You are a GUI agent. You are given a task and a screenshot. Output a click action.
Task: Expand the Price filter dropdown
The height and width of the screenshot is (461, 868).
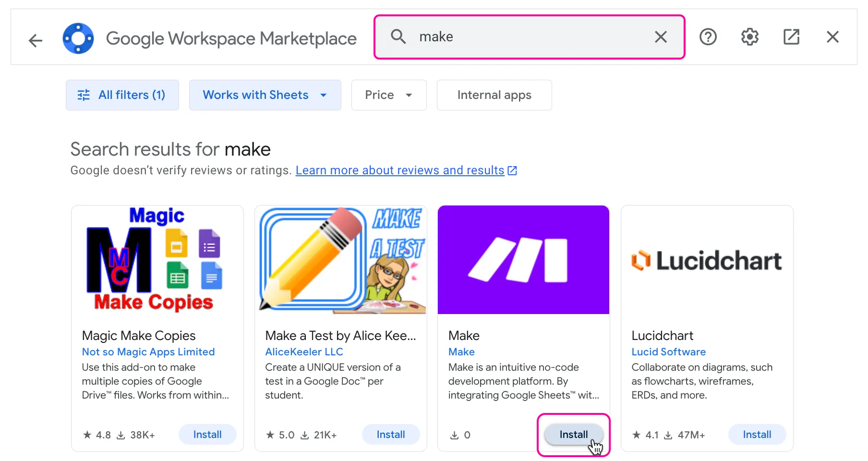click(x=389, y=95)
